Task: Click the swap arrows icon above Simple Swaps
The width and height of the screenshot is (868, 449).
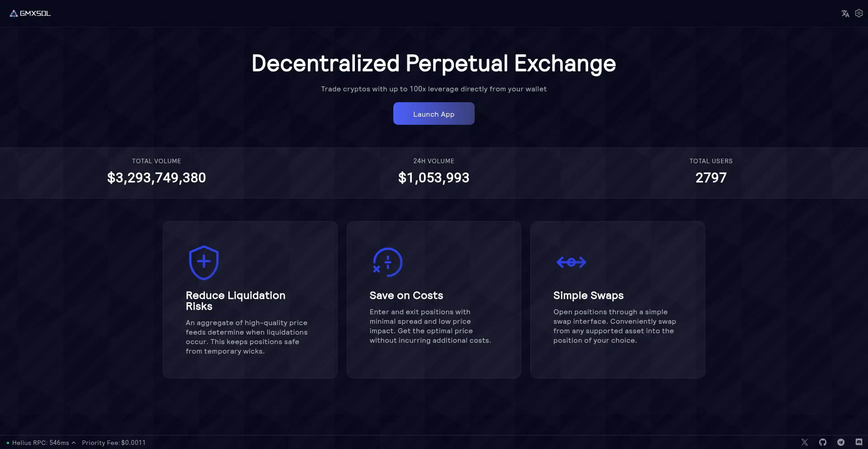Action: [x=571, y=262]
